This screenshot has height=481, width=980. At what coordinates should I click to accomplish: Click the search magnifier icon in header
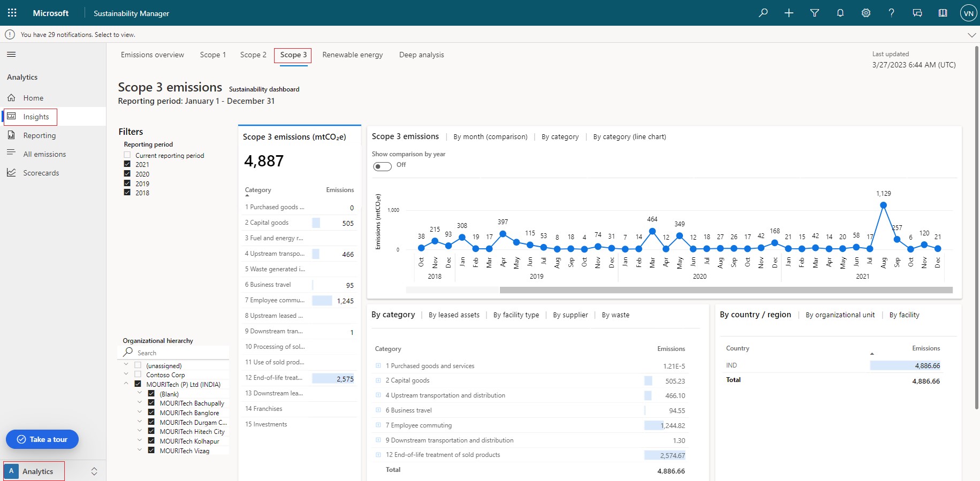763,13
